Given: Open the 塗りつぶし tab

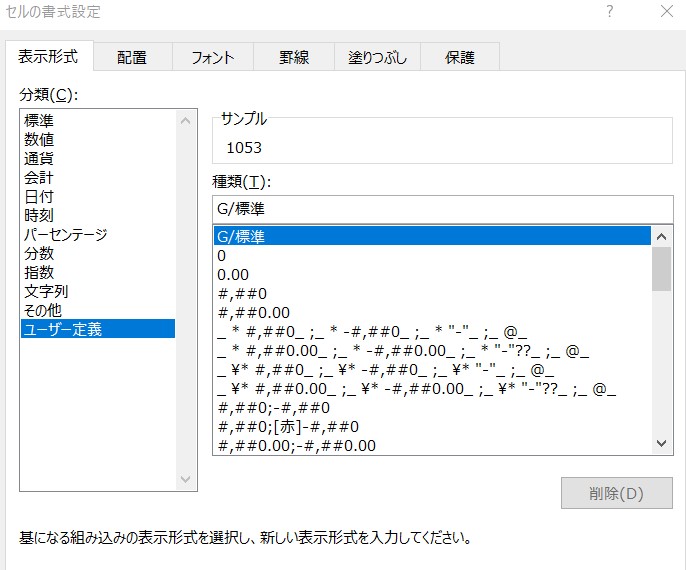Looking at the screenshot, I should click(377, 57).
